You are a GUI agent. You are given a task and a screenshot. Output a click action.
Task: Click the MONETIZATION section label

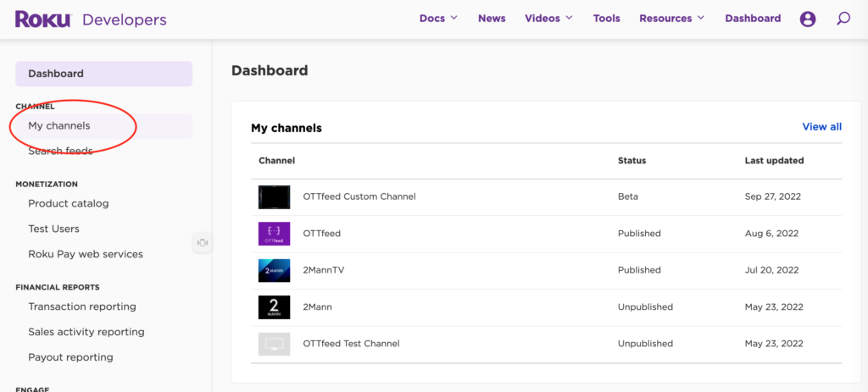coord(47,184)
